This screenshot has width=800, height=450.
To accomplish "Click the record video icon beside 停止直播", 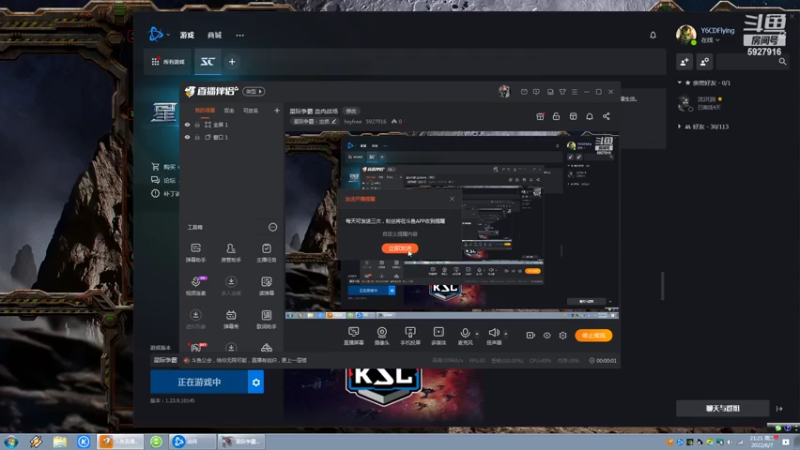I will [x=531, y=335].
